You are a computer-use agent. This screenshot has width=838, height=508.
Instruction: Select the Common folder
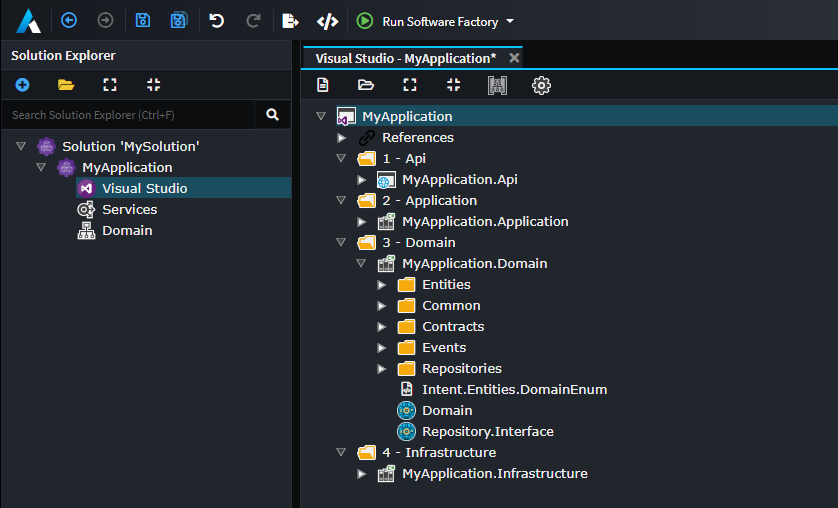[x=451, y=306]
